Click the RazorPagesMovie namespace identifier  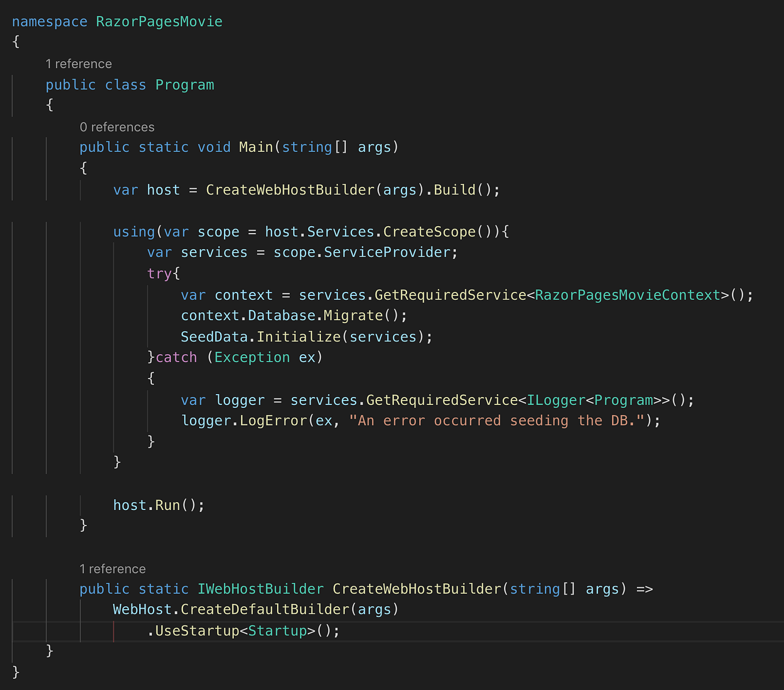(159, 21)
